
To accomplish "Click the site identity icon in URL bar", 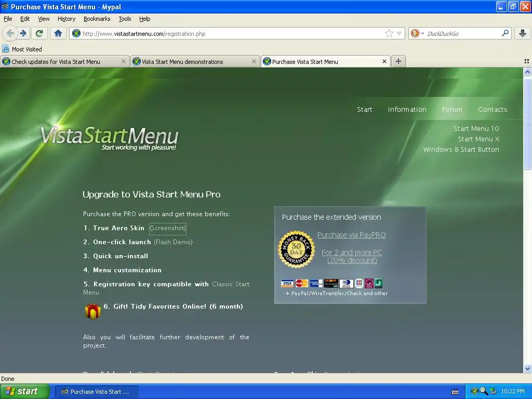I will pyautogui.click(x=76, y=33).
